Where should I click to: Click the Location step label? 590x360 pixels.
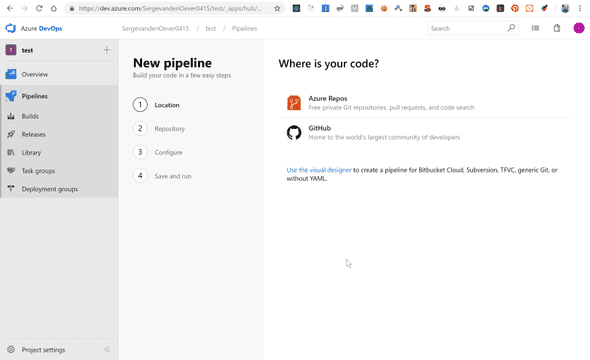click(167, 105)
